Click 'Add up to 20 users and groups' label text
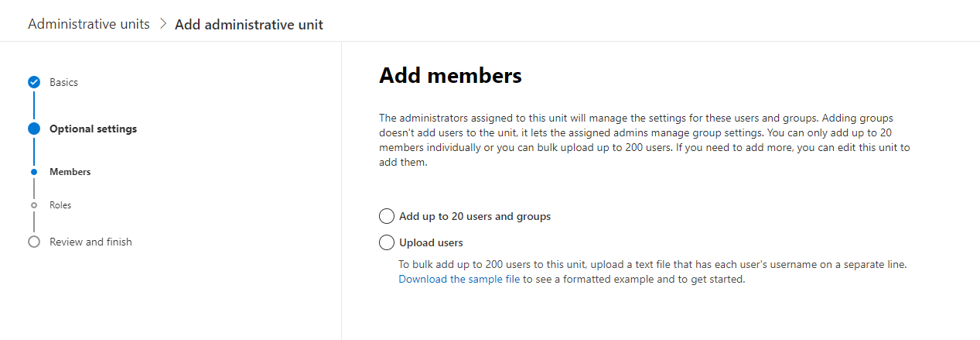Screen dimensions: 980x340 point(475,216)
